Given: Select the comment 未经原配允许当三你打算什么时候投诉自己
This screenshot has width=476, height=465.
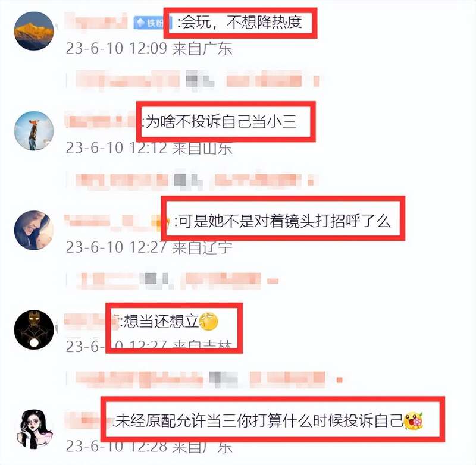Looking at the screenshot, I should [x=258, y=420].
